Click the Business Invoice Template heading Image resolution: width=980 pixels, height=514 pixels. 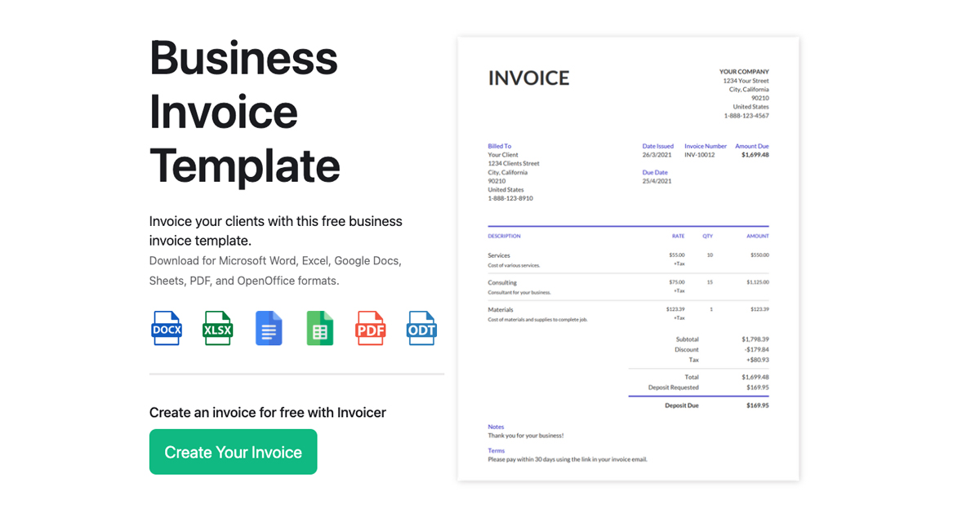pyautogui.click(x=244, y=112)
